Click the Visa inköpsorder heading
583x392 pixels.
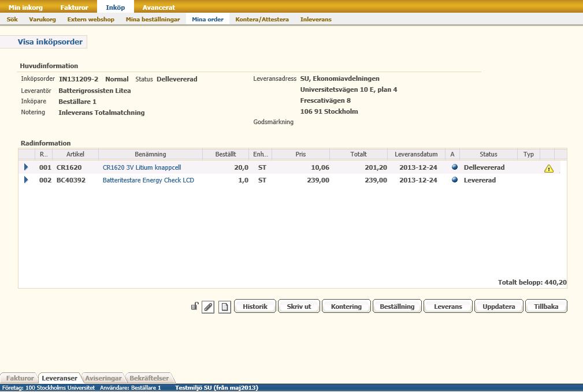[50, 42]
